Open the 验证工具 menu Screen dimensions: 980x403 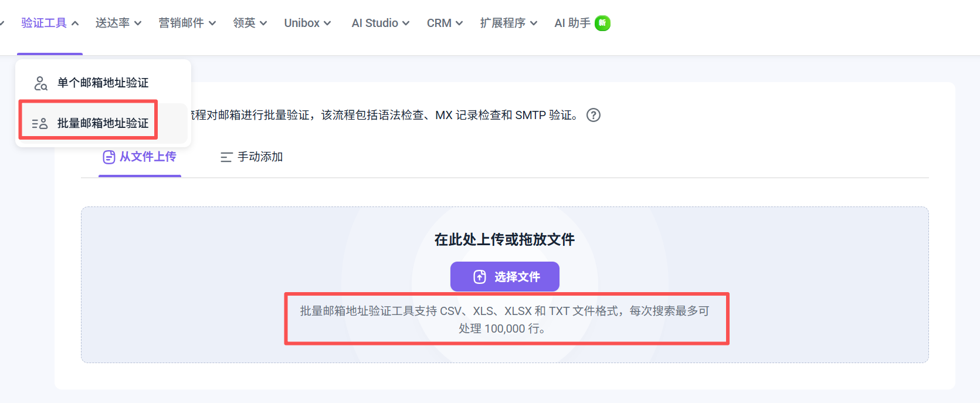point(44,23)
